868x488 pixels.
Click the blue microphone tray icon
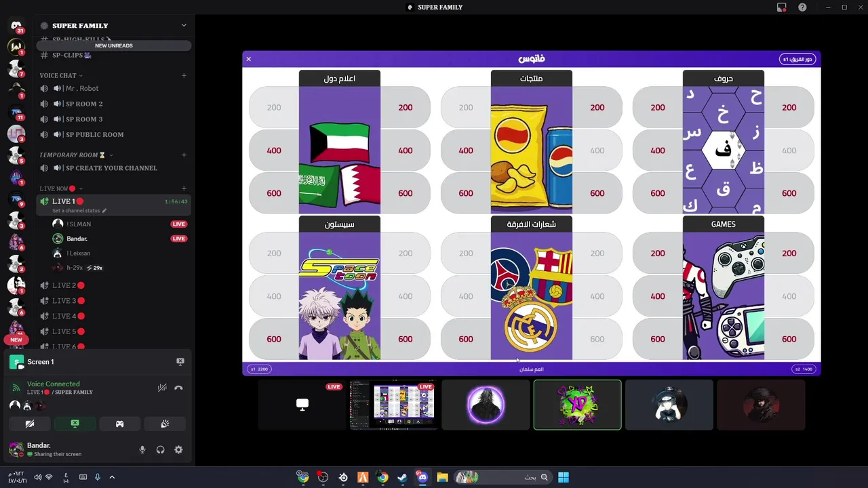(98, 477)
